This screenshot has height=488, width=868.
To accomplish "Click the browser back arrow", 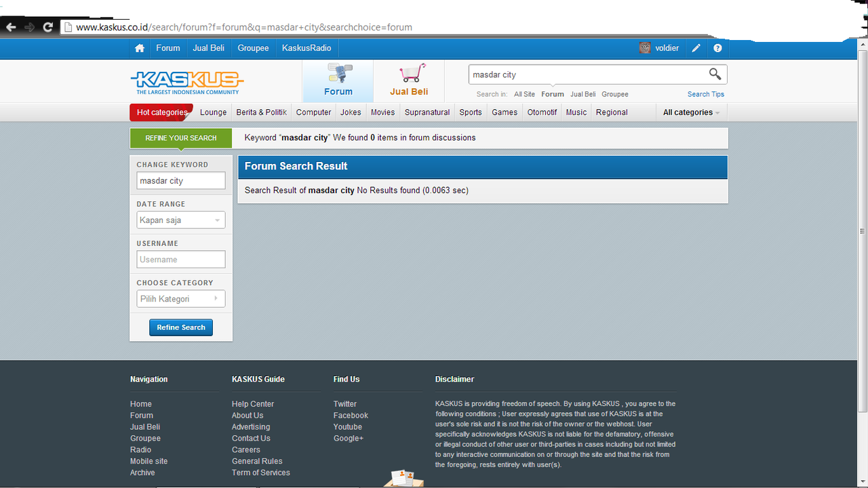I will coord(11,27).
